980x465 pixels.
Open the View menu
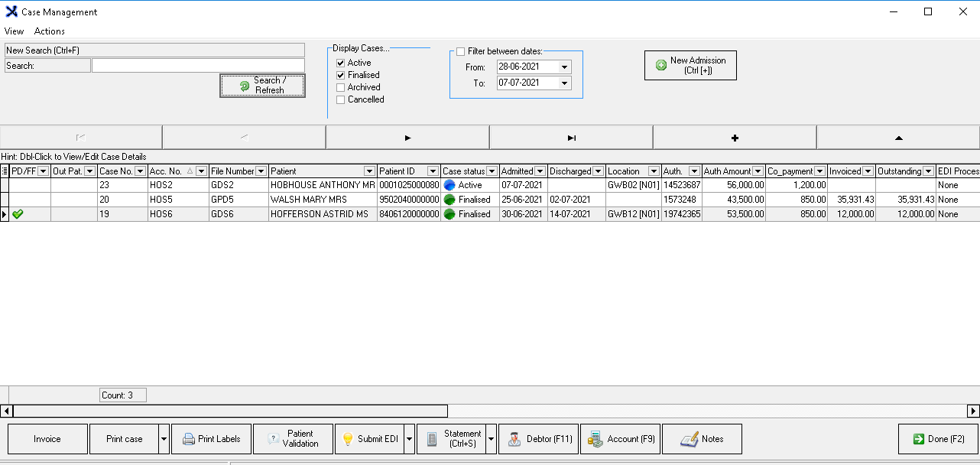14,31
